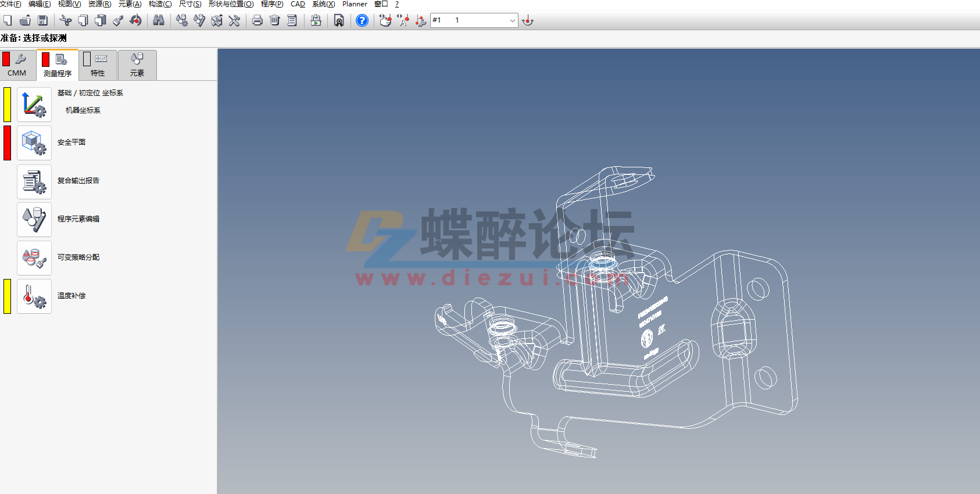Click the elements with pencil toolbar icon

pos(199,21)
